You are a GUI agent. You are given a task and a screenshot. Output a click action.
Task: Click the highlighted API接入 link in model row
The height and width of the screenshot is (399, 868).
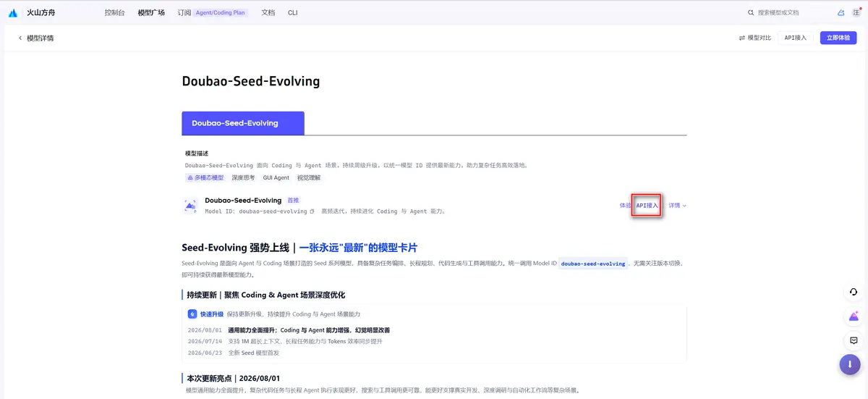647,206
